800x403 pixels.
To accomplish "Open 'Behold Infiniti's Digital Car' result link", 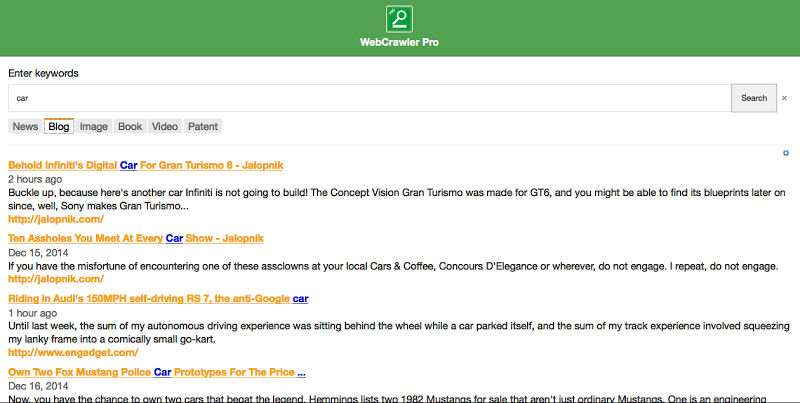I will click(x=145, y=165).
